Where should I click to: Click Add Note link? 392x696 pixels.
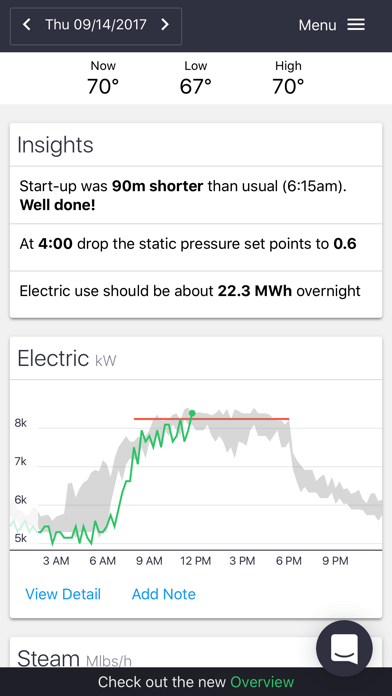click(164, 594)
